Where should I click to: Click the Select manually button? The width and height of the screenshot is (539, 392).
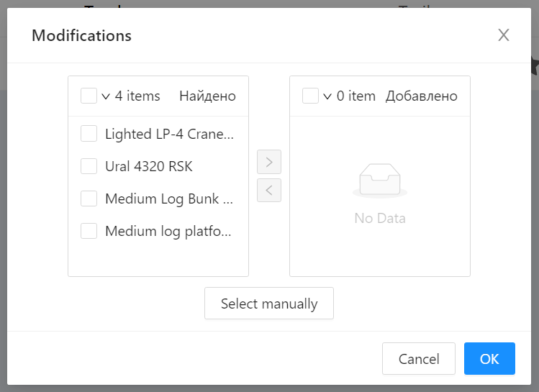click(x=269, y=304)
